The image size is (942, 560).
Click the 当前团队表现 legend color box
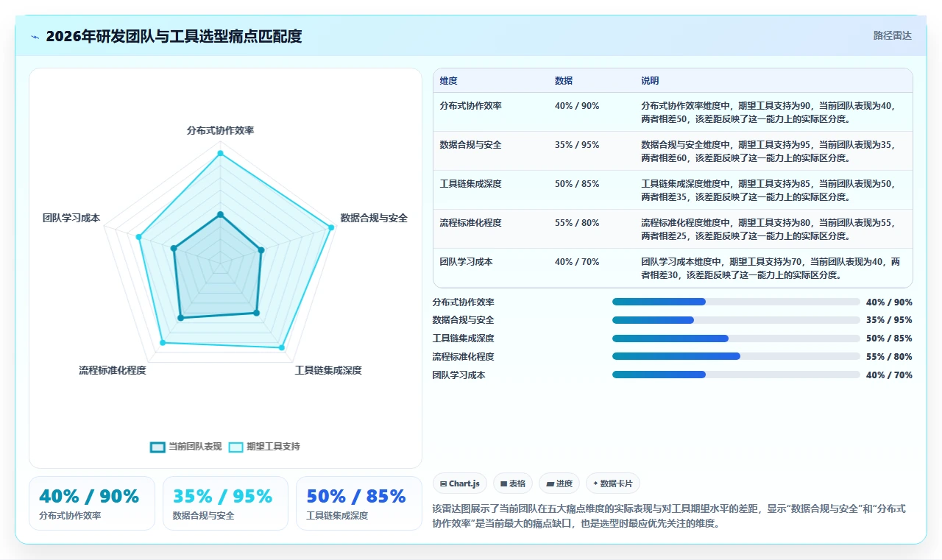pos(157,447)
